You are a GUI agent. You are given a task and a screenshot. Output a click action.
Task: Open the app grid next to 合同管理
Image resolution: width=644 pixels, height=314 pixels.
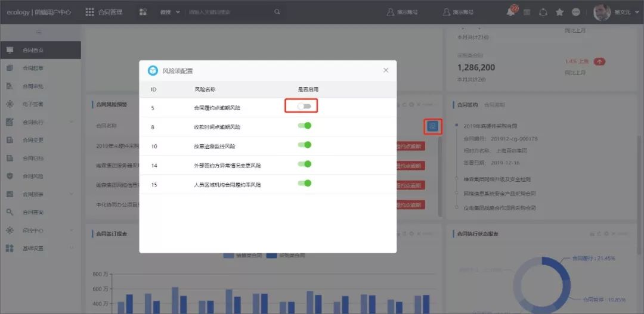89,12
